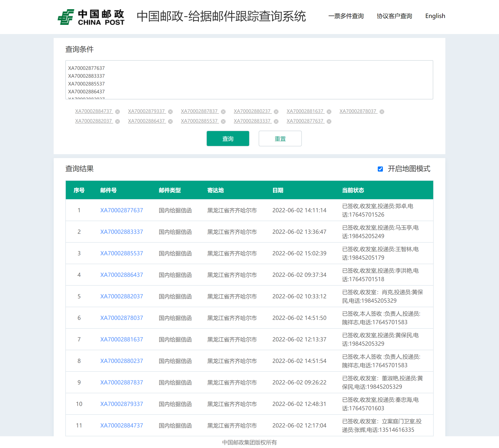Click status text with courier 李洪艳
Image resolution: width=499 pixels, height=448 pixels.
coord(381,275)
